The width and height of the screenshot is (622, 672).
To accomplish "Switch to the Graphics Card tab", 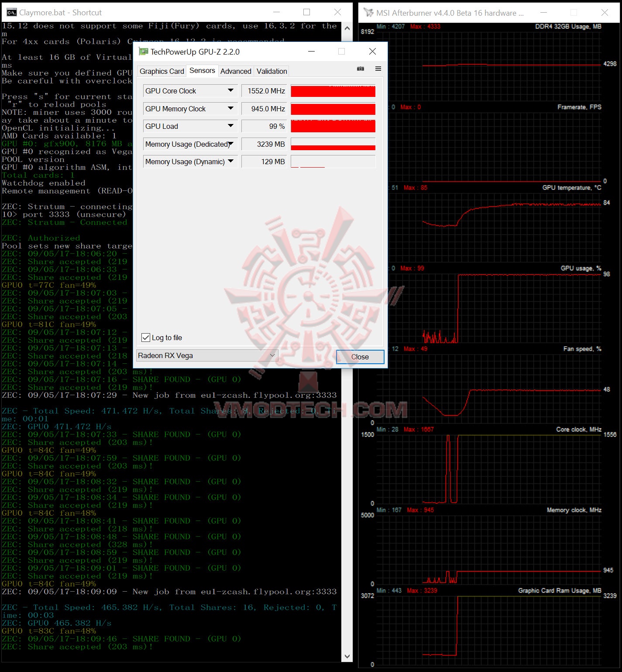I will click(162, 71).
